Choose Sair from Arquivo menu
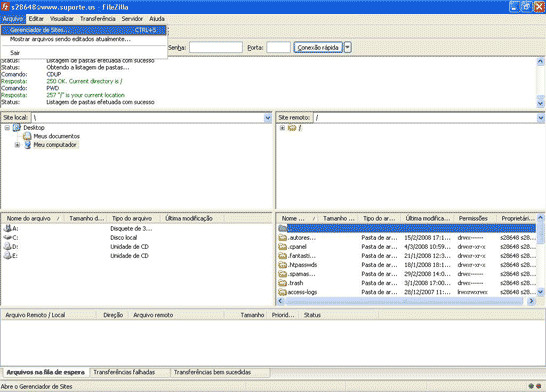The image size is (546, 392). click(x=15, y=53)
